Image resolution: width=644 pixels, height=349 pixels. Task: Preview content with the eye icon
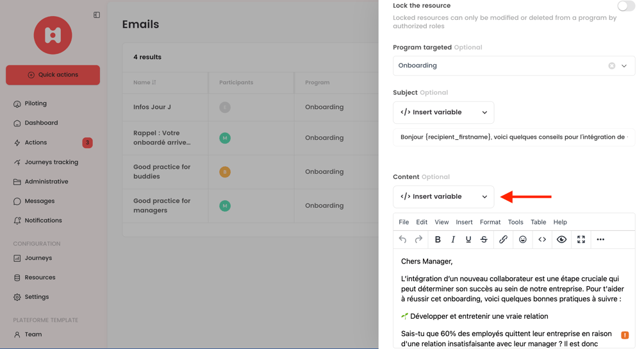[561, 239]
